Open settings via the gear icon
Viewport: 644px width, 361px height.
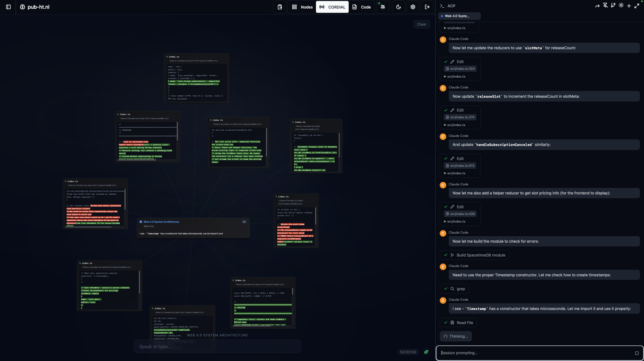(413, 7)
